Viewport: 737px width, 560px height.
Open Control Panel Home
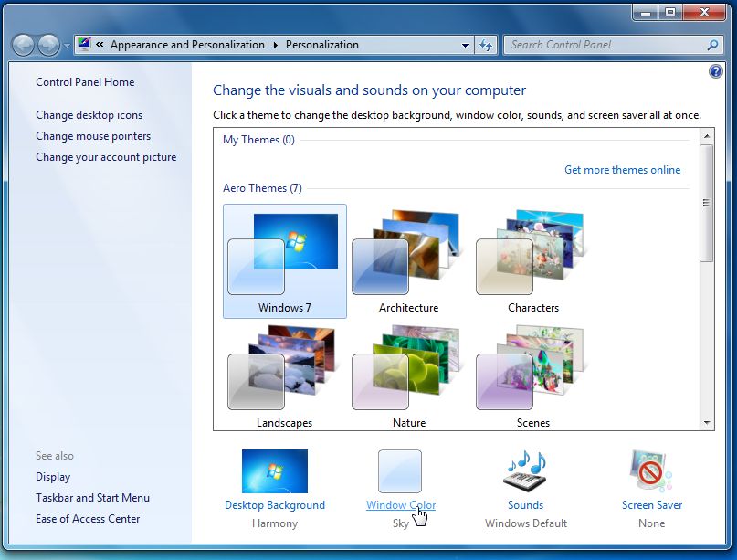point(85,82)
